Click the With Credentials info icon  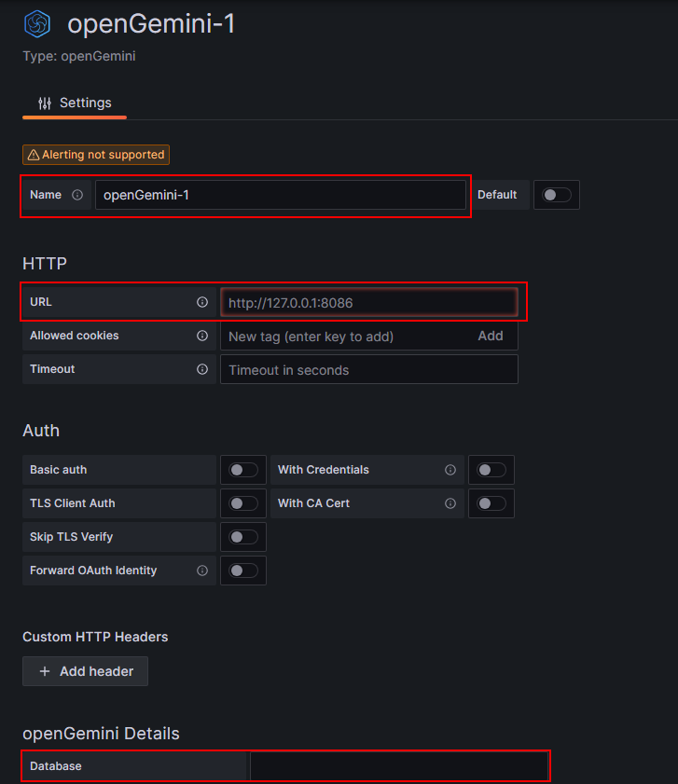(450, 470)
